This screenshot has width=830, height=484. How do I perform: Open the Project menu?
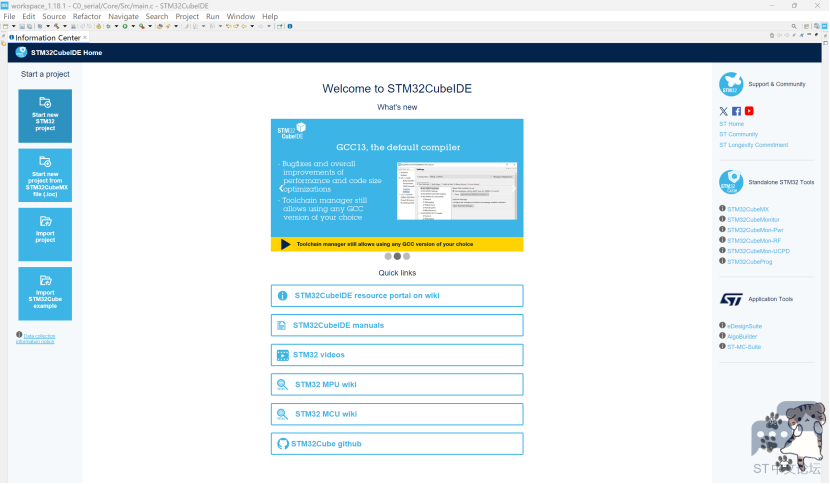tap(187, 16)
